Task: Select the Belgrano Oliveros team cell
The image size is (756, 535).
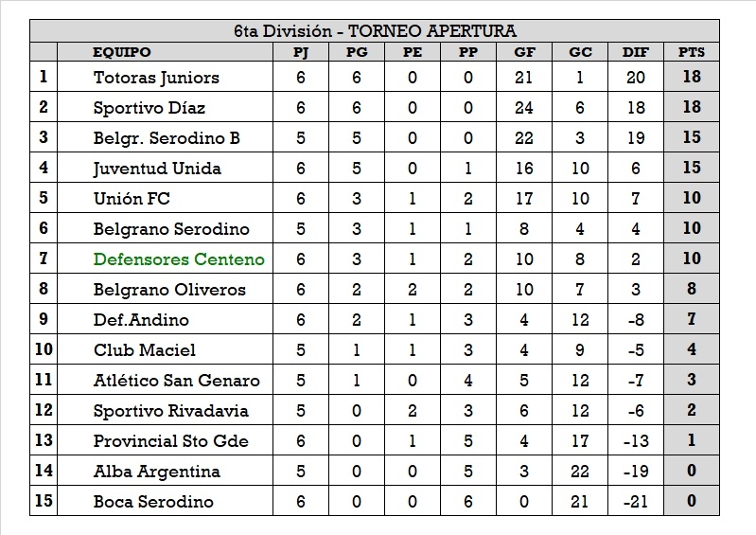Action: point(169,290)
